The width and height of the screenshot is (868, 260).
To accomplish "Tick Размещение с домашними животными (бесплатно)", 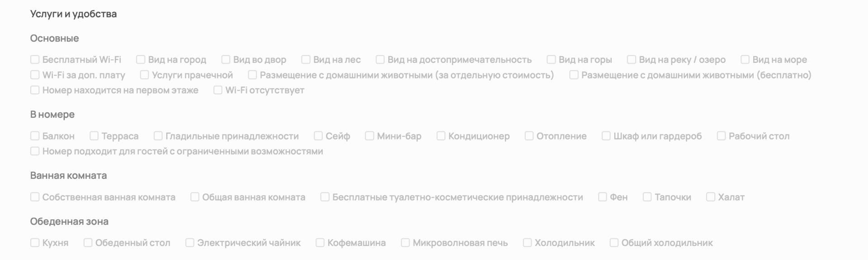I will pyautogui.click(x=574, y=75).
